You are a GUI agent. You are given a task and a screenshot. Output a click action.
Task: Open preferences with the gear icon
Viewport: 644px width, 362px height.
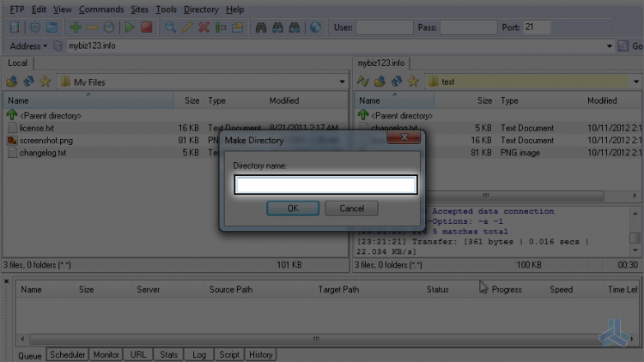pos(35,27)
